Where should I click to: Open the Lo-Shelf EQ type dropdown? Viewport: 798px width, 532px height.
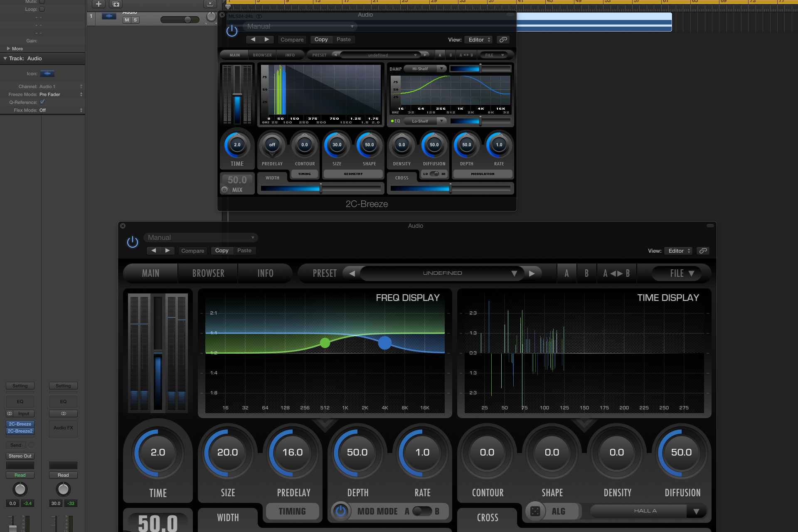pos(426,121)
